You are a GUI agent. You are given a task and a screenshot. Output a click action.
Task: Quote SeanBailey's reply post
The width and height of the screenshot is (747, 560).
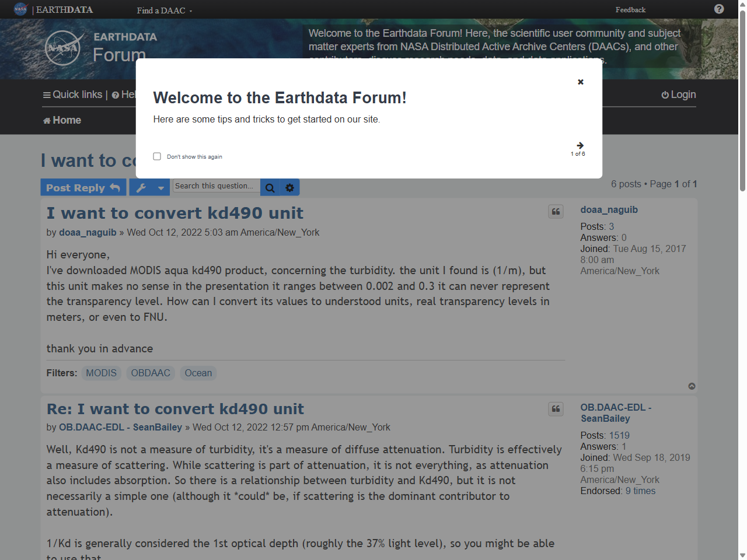coord(556,409)
